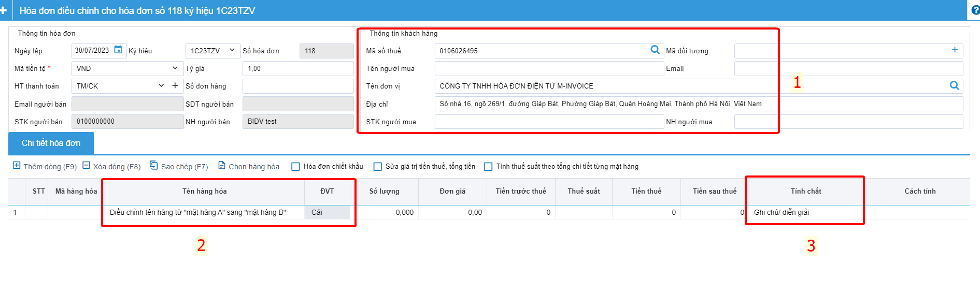Viewport: 980px width, 308px height.
Task: Open the calendar picker for Ngày lập
Action: coord(118,50)
